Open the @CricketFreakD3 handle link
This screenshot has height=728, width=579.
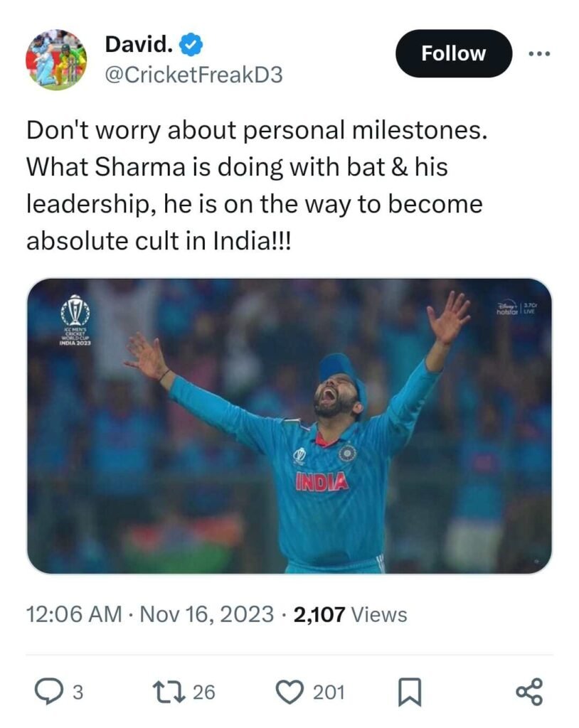[193, 75]
